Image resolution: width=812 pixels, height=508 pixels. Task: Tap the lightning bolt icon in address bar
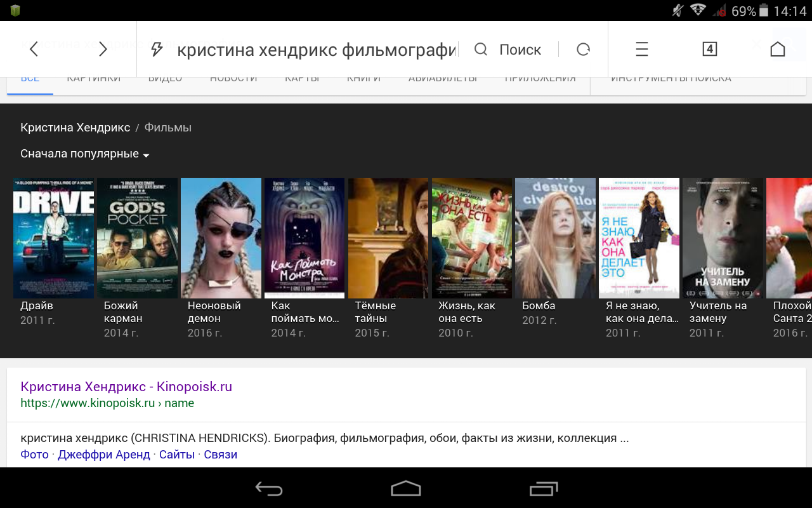(x=157, y=50)
